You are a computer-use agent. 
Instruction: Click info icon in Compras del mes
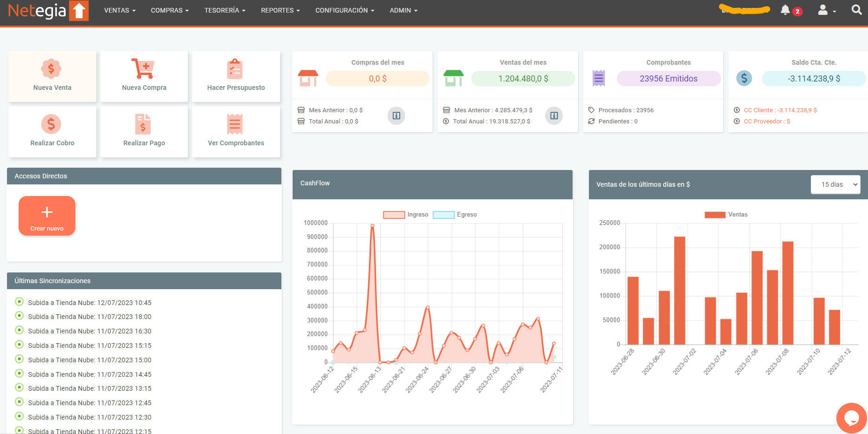(x=396, y=115)
